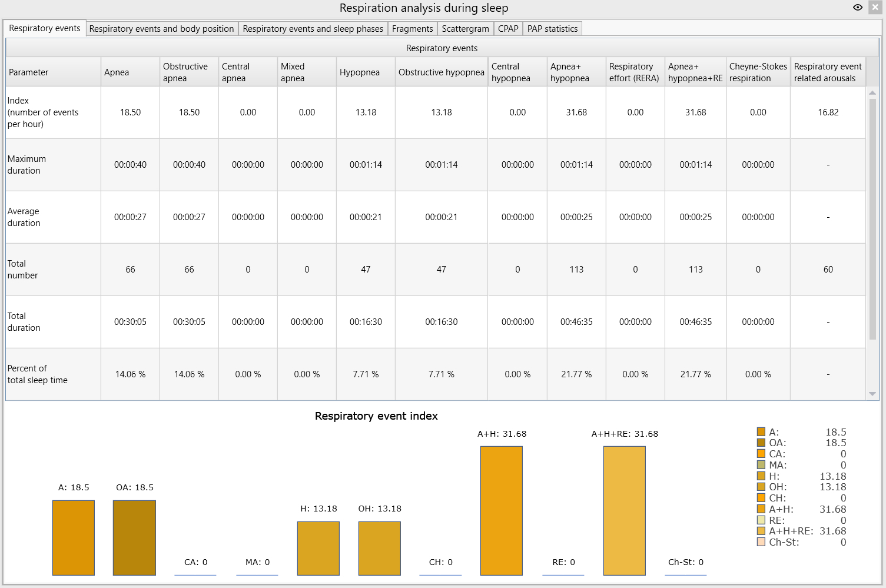Screen dimensions: 886x588
Task: Click the Ch-St legend color swatch
Action: 761,542
